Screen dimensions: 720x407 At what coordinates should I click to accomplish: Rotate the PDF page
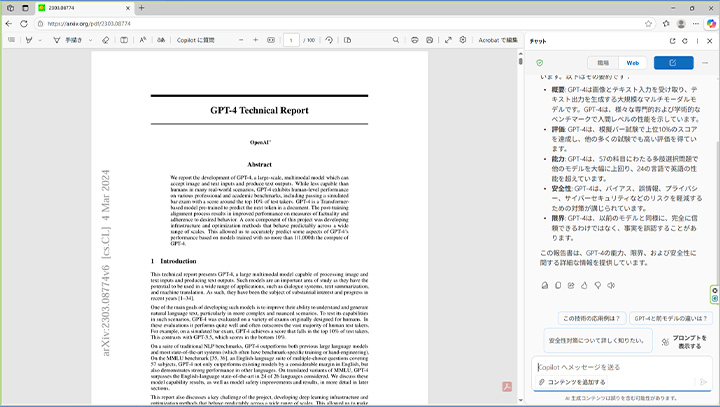click(329, 40)
